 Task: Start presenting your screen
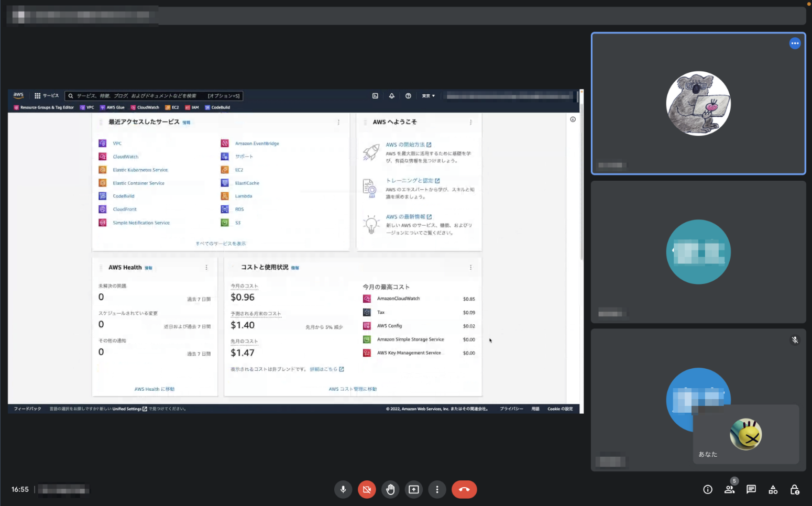414,489
